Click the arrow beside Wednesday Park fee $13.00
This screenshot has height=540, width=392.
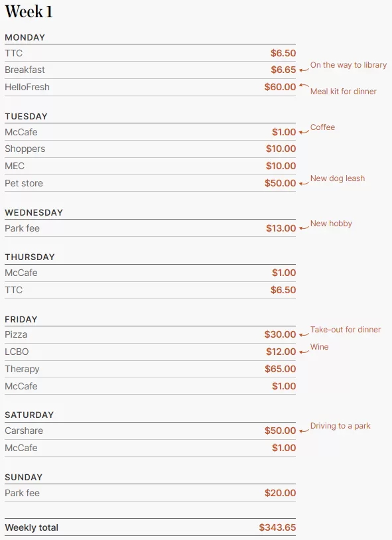(304, 228)
